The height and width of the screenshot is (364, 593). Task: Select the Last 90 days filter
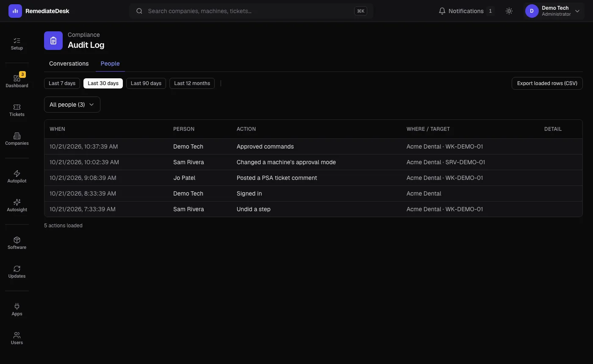point(146,83)
